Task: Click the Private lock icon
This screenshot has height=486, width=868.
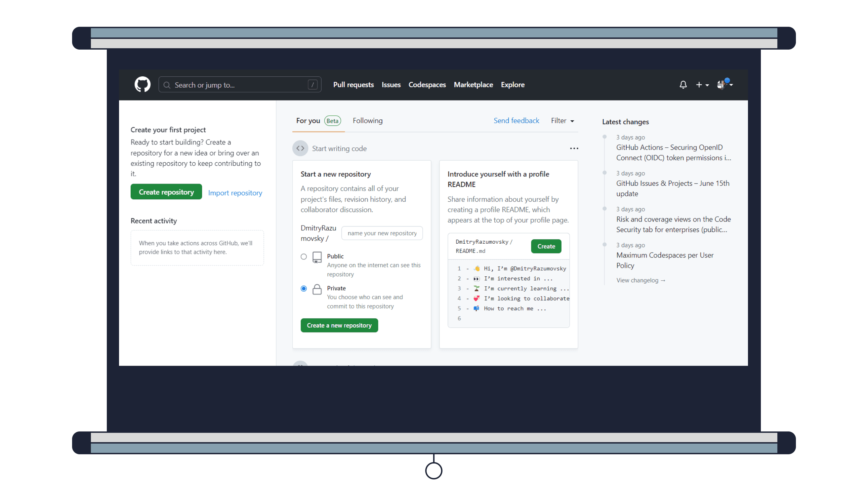Action: (317, 289)
